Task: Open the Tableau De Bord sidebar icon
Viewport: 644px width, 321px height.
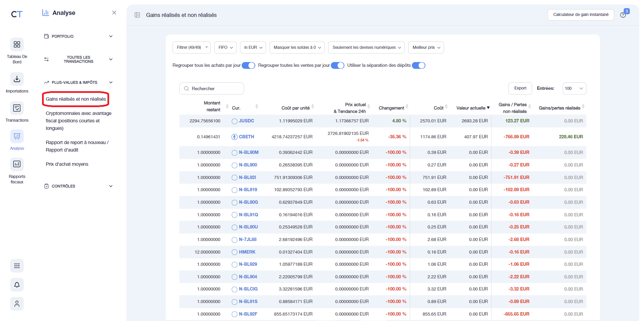Action: click(x=17, y=45)
